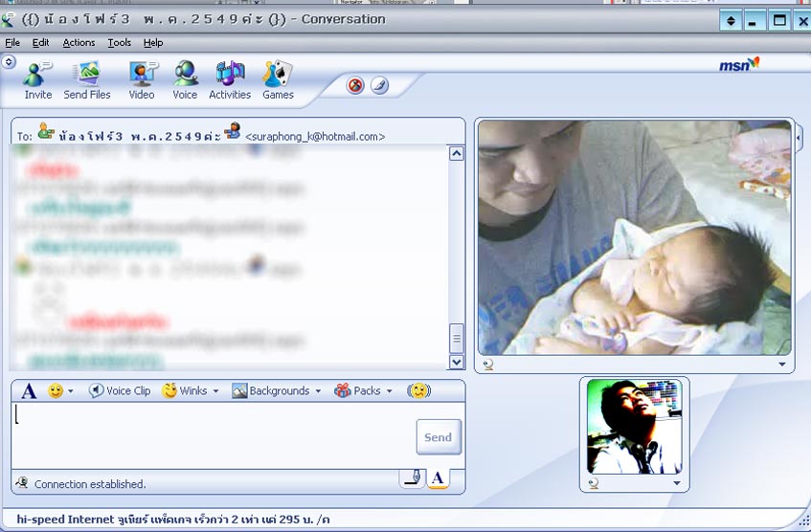Change font with the large A icon
This screenshot has height=532, width=811.
tap(29, 390)
